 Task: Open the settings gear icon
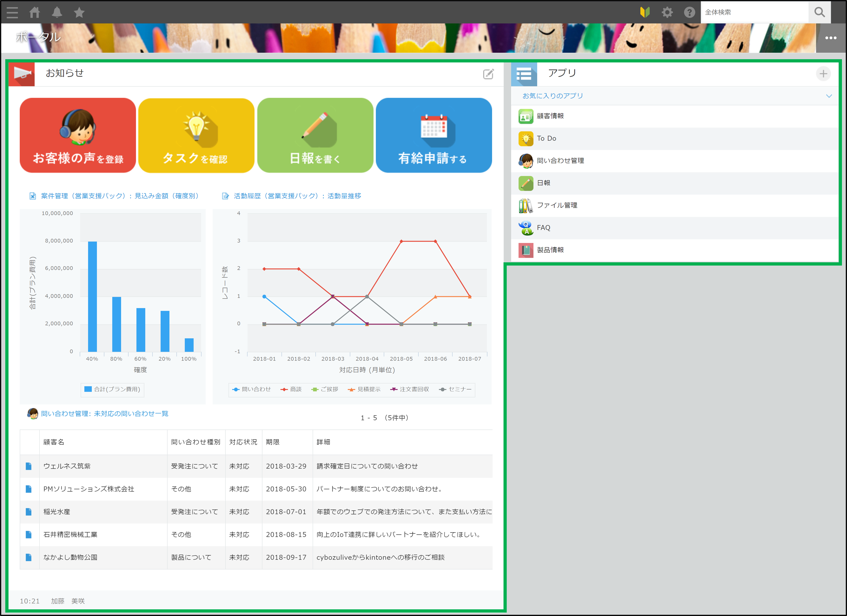tap(667, 12)
